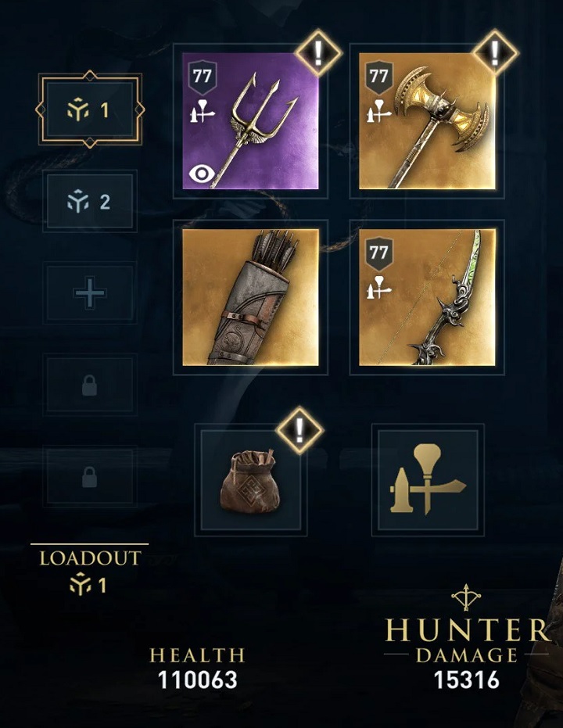
Task: Click the Hunter Damage bow emblem
Action: click(x=466, y=597)
